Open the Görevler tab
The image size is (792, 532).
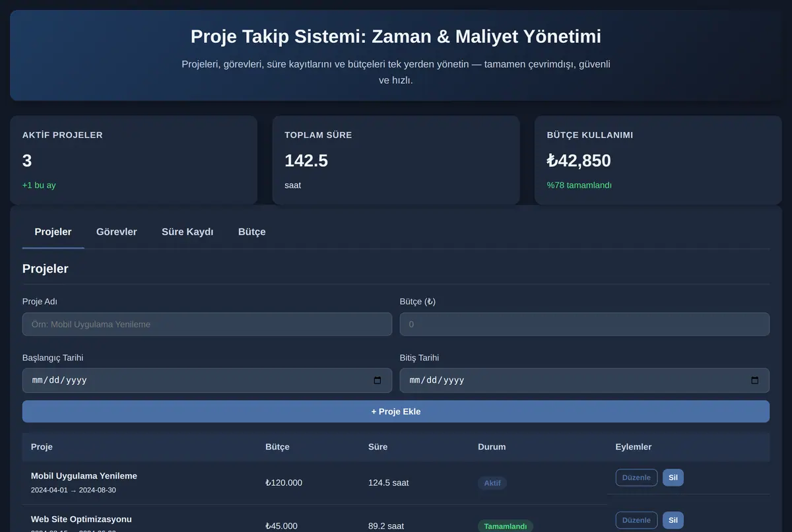[117, 232]
